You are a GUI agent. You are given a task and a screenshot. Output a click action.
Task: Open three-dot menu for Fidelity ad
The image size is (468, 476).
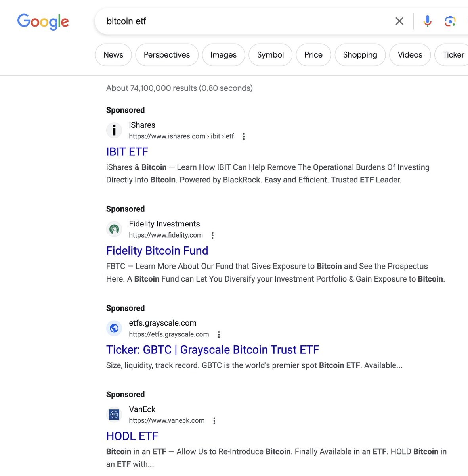pyautogui.click(x=213, y=235)
